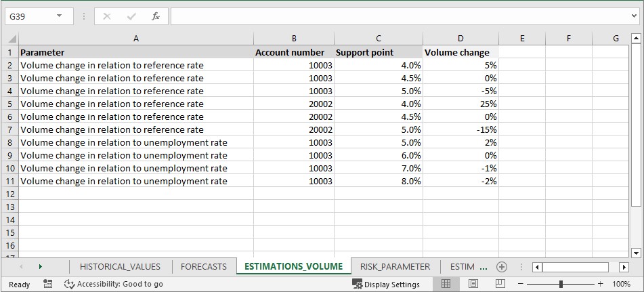This screenshot has width=644, height=292.
Task: Click the -2% volume change cell
Action: point(460,181)
